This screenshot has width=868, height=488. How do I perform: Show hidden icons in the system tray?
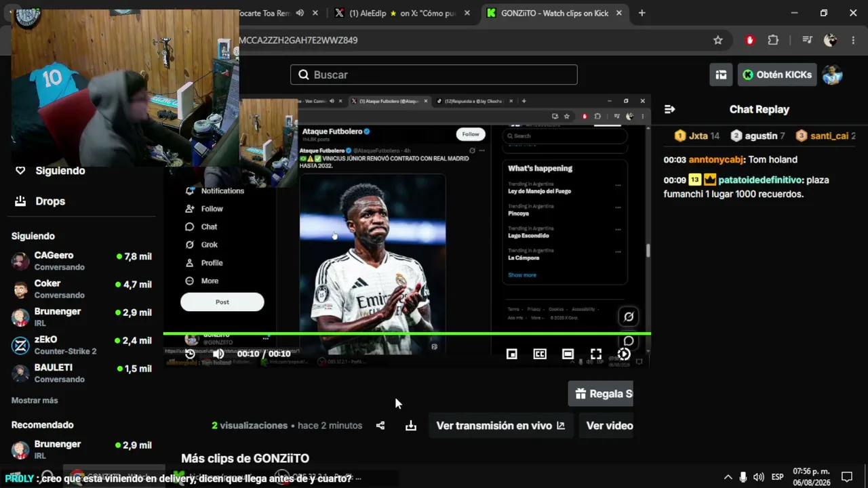[728, 476]
